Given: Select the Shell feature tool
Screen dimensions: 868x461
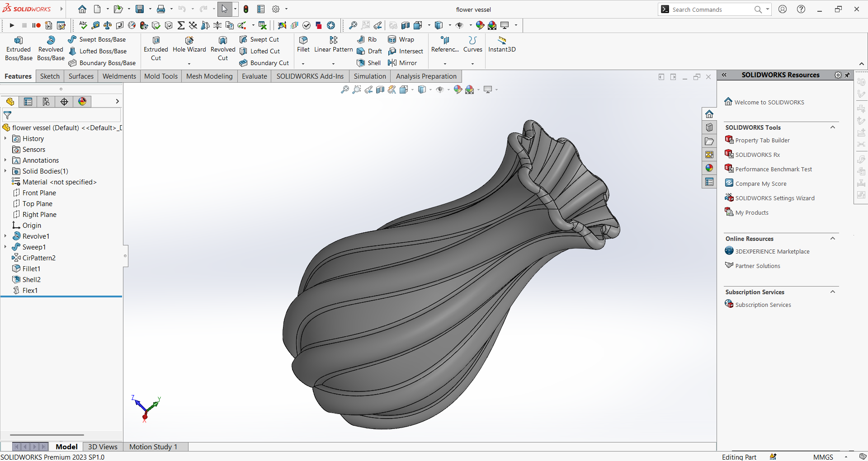Looking at the screenshot, I should [369, 63].
